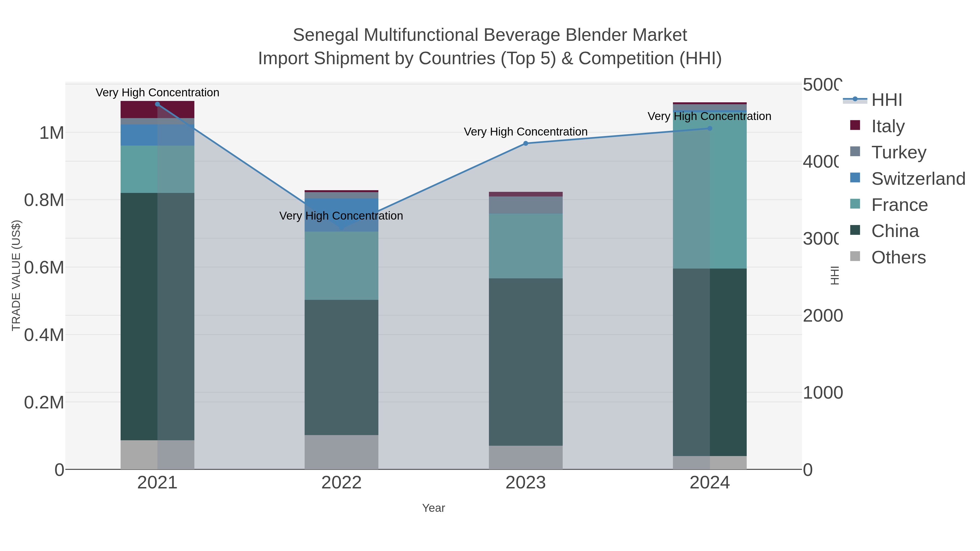
Task: Click the Year axis title
Action: [434, 508]
